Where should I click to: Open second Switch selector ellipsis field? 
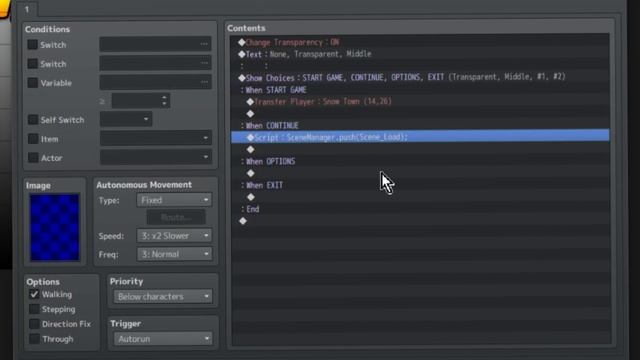tap(155, 63)
